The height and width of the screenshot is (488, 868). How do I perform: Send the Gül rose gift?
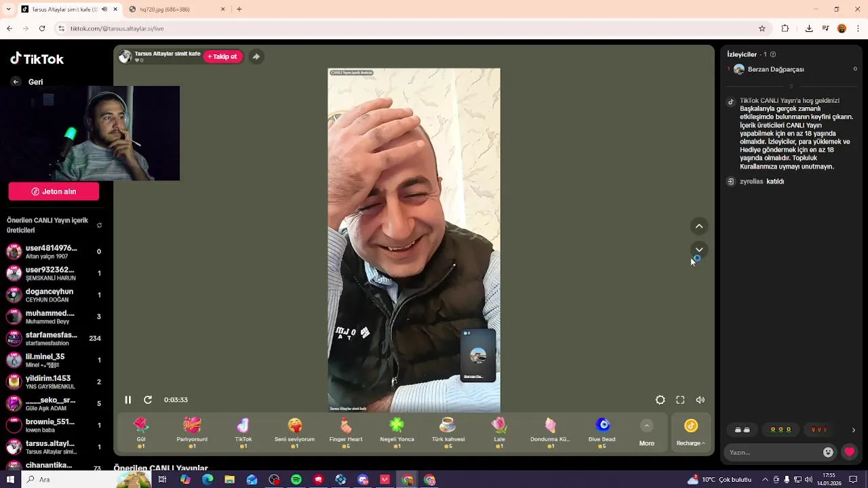click(x=141, y=432)
